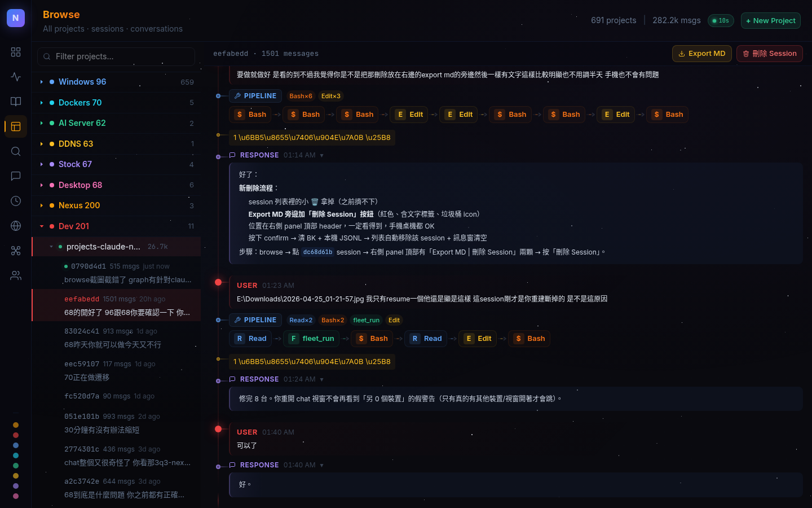
Task: Click the green status dot of session 0790d4d1
Action: pyautogui.click(x=66, y=266)
